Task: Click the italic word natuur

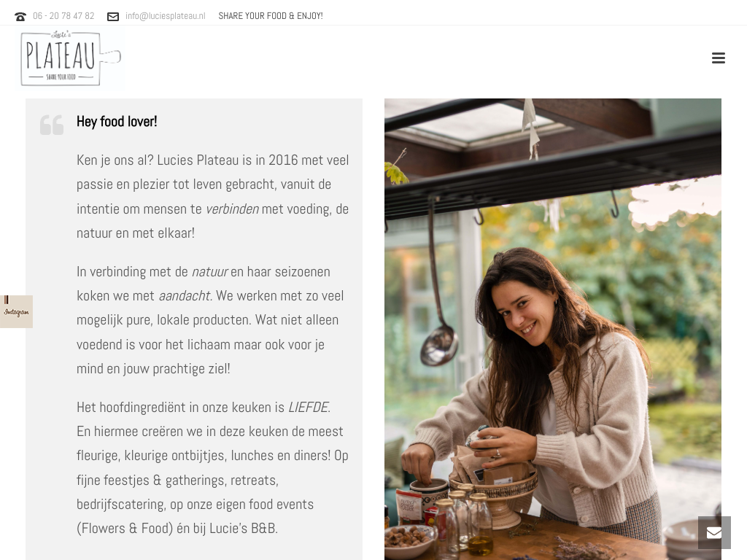Action: 209,272
